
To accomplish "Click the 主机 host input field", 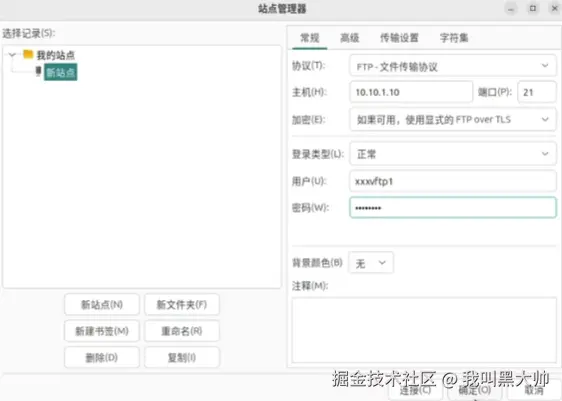I will click(x=411, y=92).
